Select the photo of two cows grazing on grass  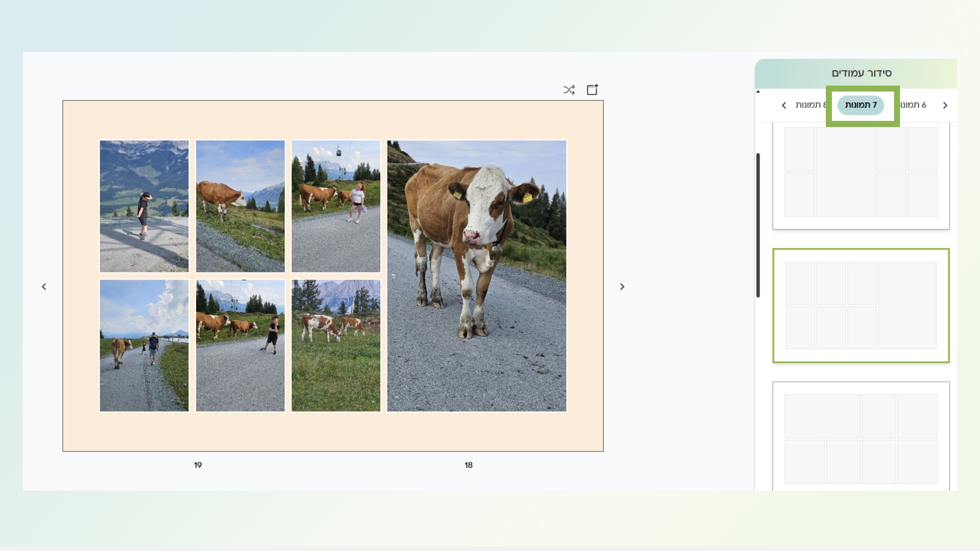335,345
